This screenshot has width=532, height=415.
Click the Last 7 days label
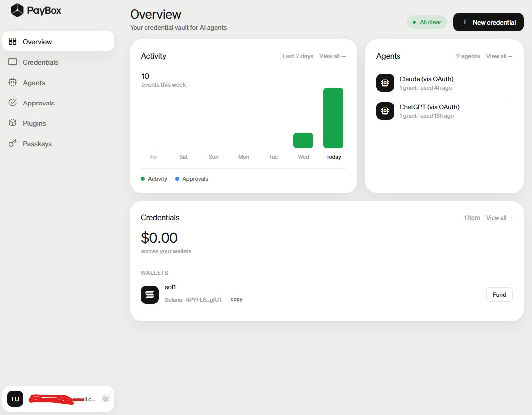298,56
